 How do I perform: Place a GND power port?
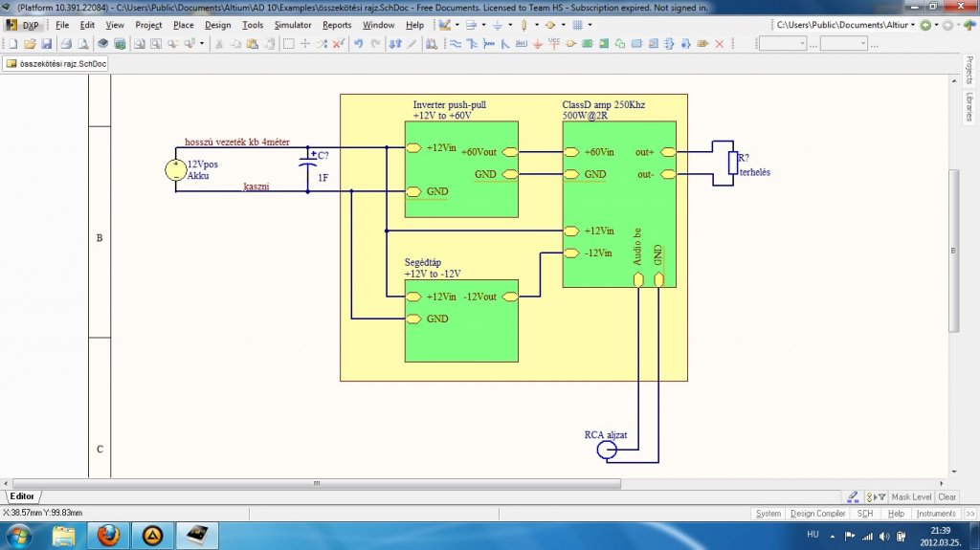coord(538,44)
